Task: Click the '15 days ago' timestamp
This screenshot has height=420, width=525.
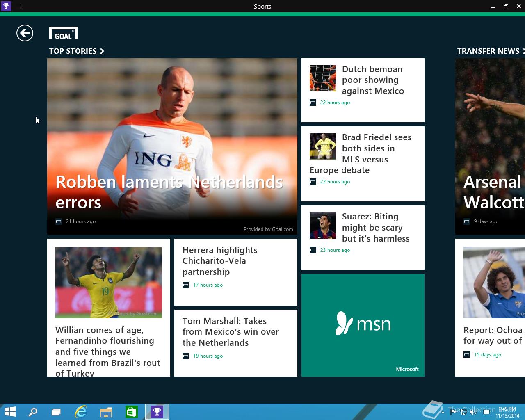Action: click(488, 355)
